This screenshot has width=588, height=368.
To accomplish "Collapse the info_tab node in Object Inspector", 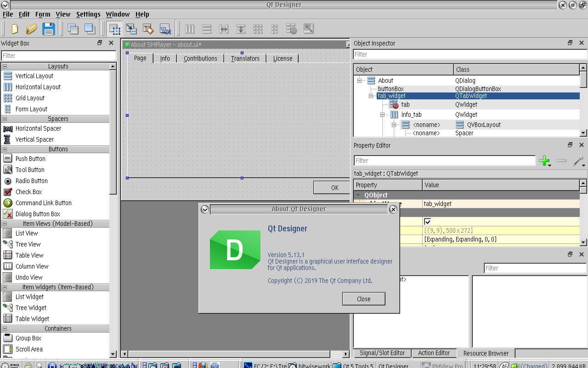I will 382,115.
